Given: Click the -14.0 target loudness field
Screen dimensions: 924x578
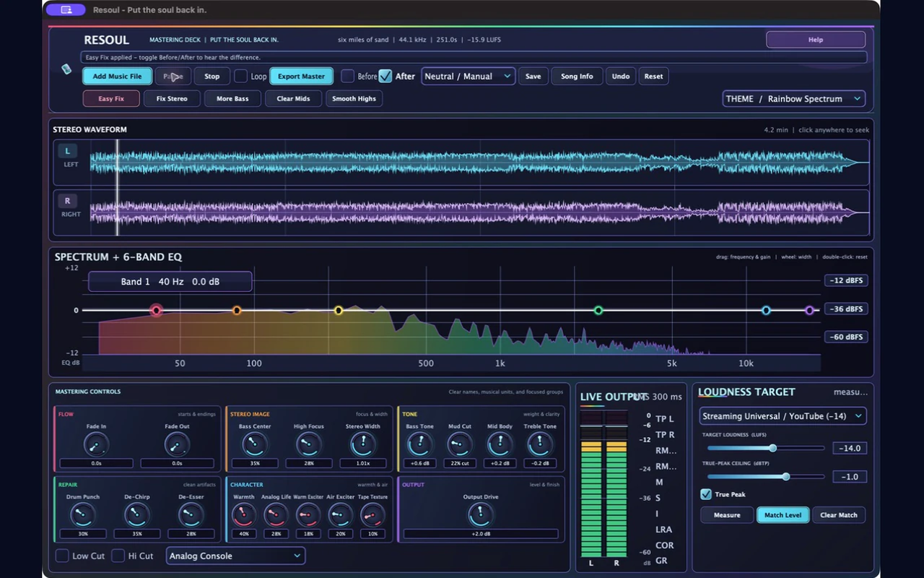Looking at the screenshot, I should pyautogui.click(x=849, y=448).
